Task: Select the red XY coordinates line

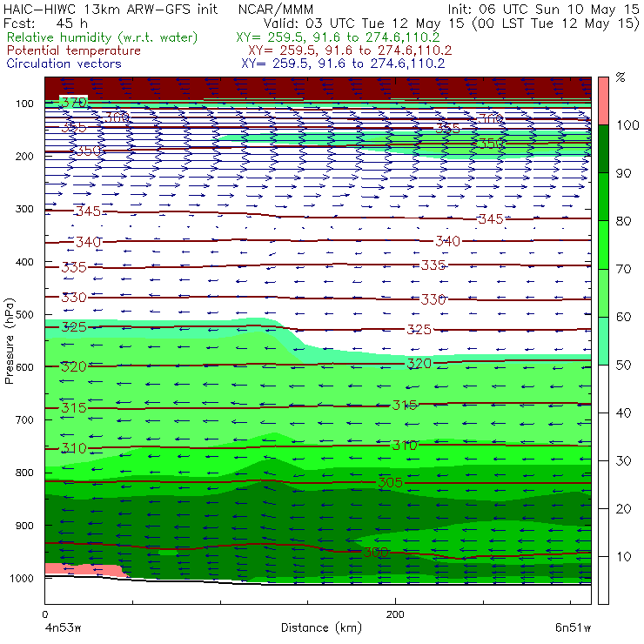Action: point(350,50)
